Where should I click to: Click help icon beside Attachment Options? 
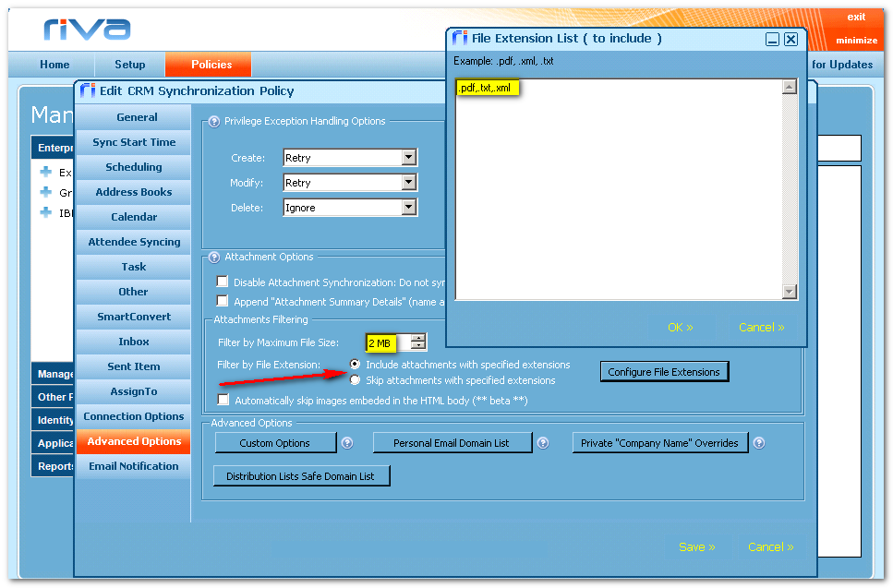(x=214, y=258)
